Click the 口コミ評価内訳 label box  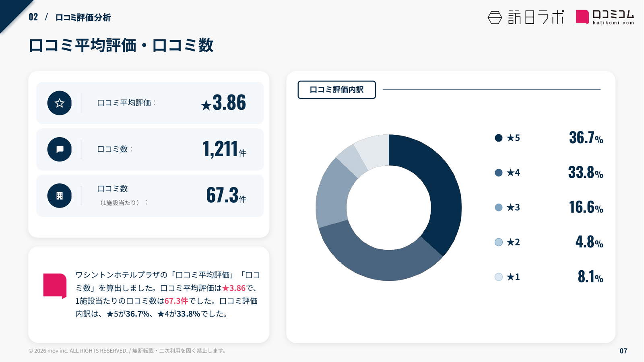click(336, 90)
